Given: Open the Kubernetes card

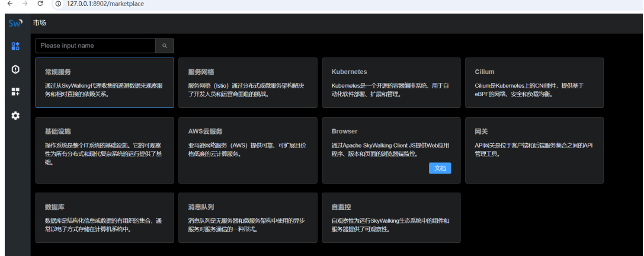Looking at the screenshot, I should point(391,82).
